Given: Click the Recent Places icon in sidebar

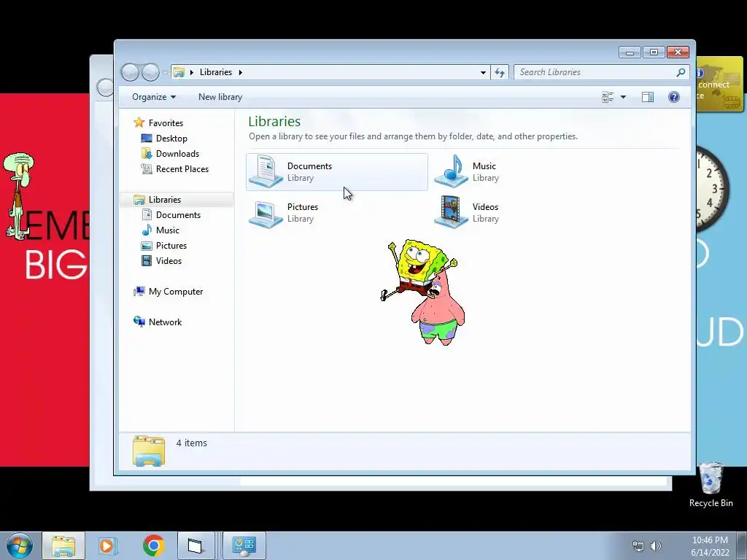Looking at the screenshot, I should tap(147, 168).
